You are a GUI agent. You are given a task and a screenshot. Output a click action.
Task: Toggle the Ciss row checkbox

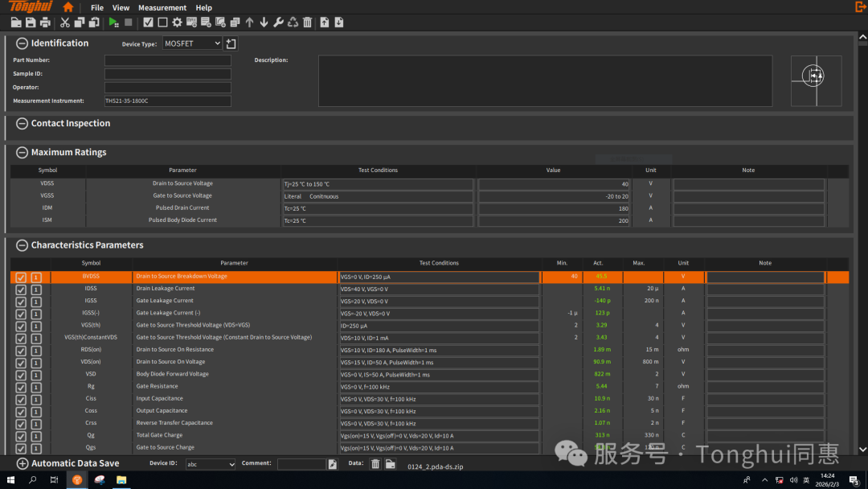pos(21,399)
